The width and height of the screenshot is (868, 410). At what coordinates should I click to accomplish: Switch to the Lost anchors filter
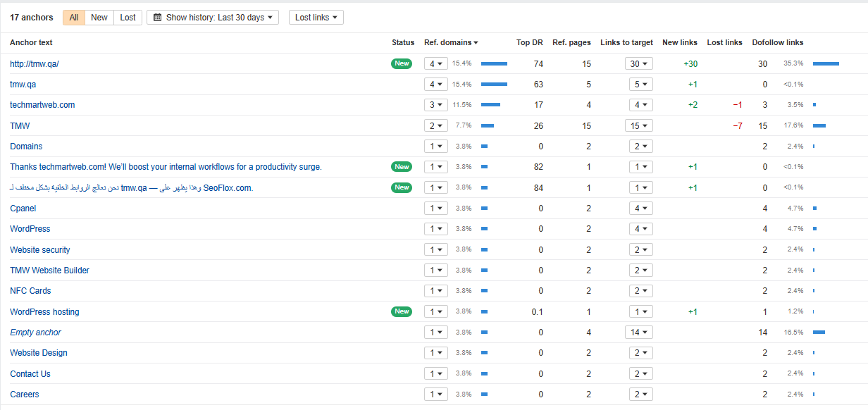coord(128,18)
